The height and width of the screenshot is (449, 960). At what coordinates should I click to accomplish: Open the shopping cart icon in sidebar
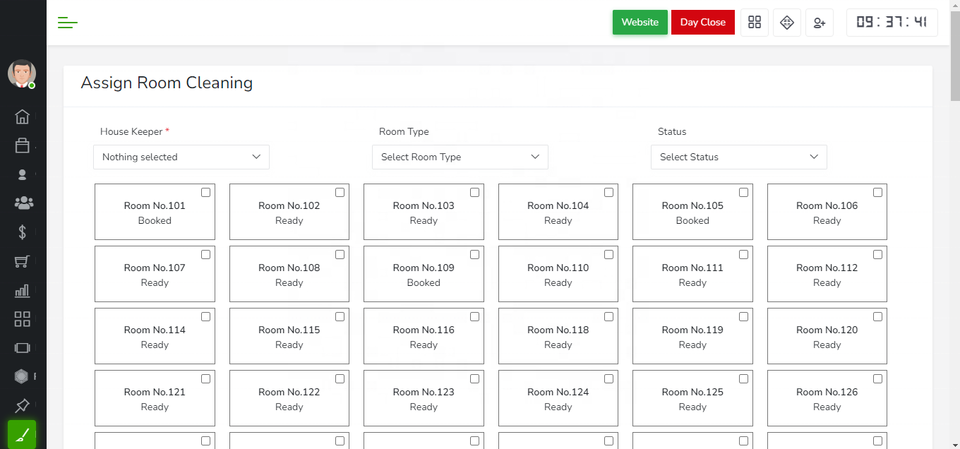[22, 262]
